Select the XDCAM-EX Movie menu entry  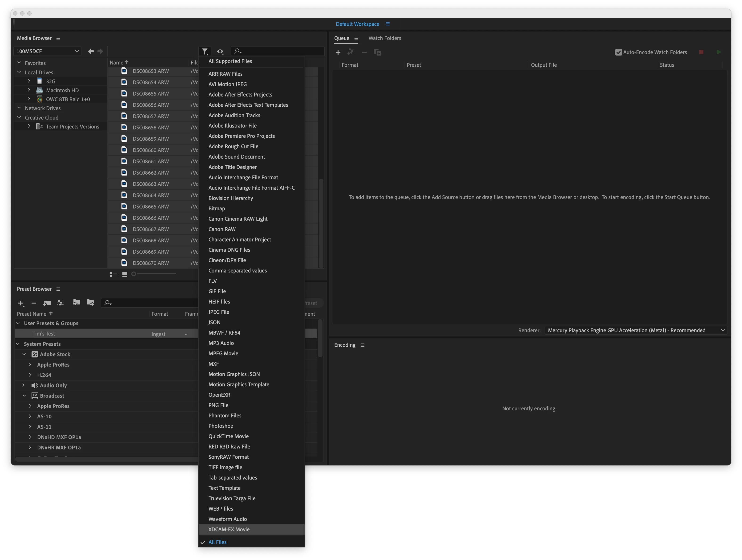229,529
